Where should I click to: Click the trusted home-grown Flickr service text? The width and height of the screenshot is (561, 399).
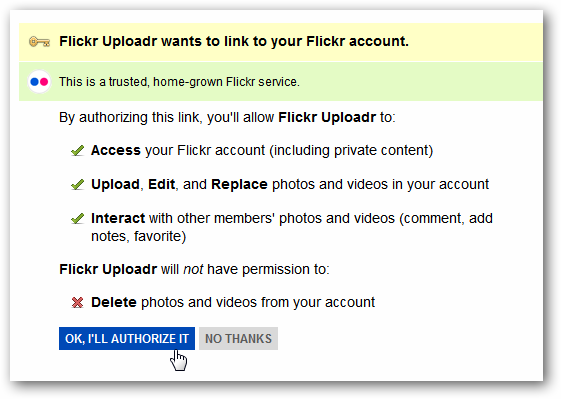(179, 82)
